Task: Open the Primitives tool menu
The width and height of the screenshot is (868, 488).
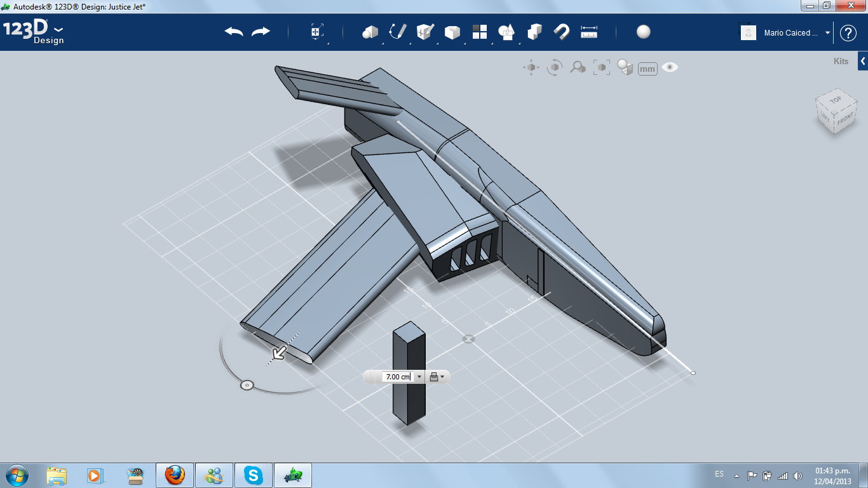Action: (370, 32)
